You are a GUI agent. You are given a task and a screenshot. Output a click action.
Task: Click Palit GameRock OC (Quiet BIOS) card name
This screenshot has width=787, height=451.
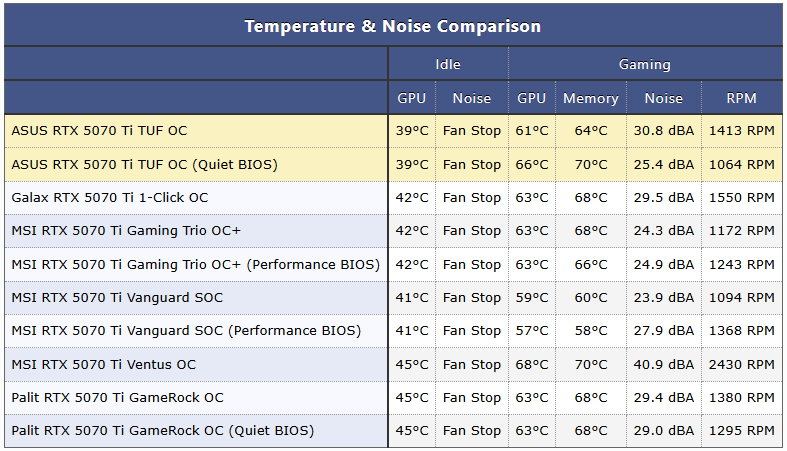162,431
